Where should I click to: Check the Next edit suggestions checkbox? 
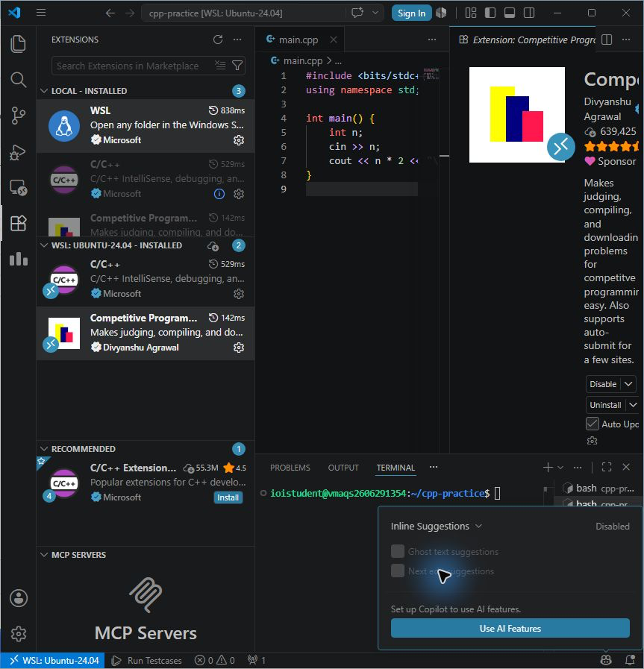coord(397,571)
